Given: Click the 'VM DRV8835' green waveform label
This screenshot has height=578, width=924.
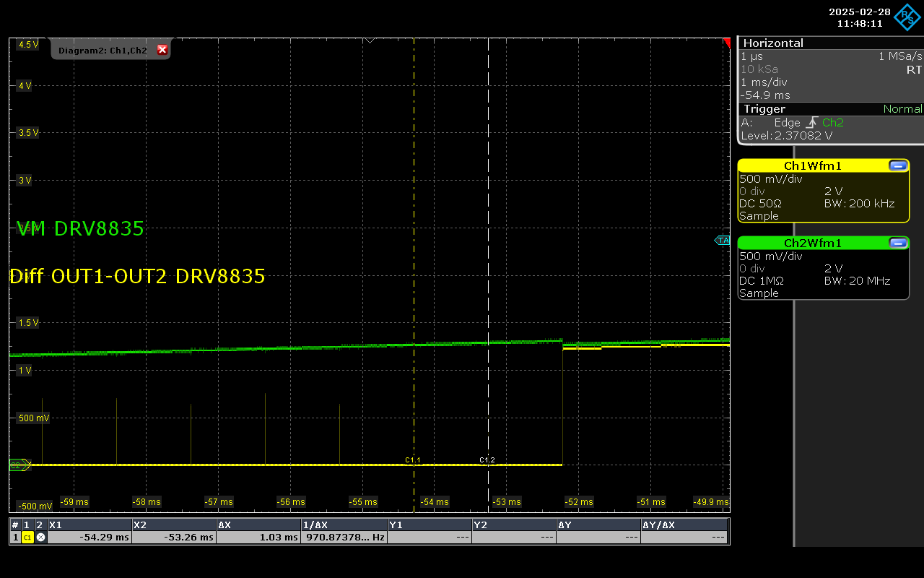Looking at the screenshot, I should [80, 229].
